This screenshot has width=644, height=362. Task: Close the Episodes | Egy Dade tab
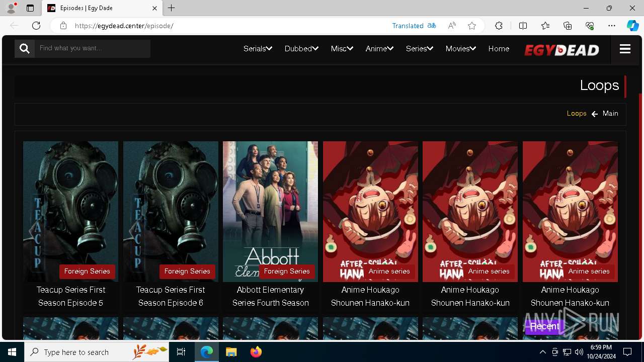click(154, 8)
